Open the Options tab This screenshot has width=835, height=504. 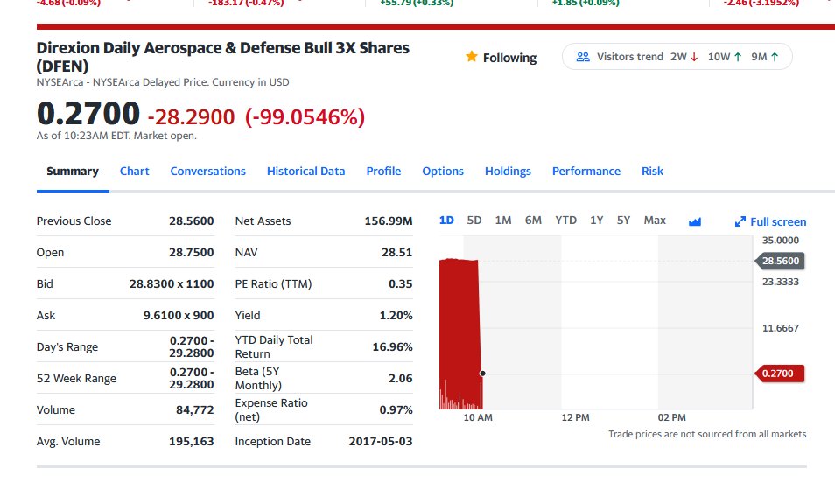click(443, 171)
